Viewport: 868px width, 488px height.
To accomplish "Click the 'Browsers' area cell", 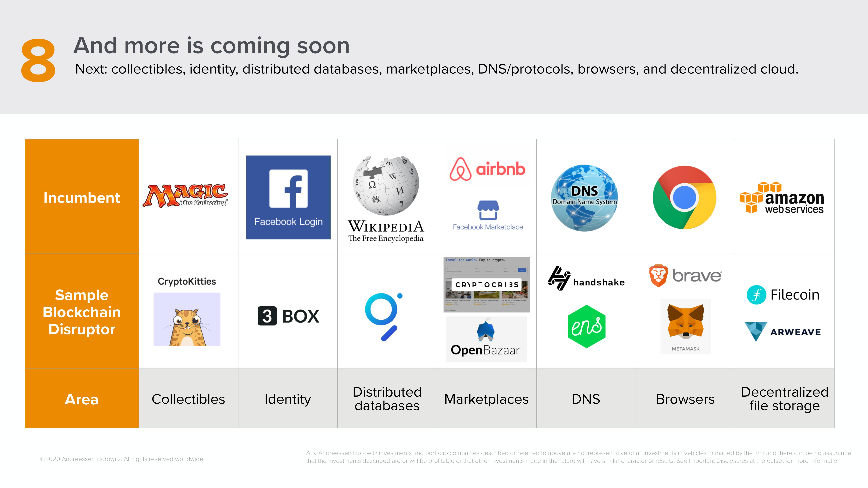I will [x=685, y=398].
